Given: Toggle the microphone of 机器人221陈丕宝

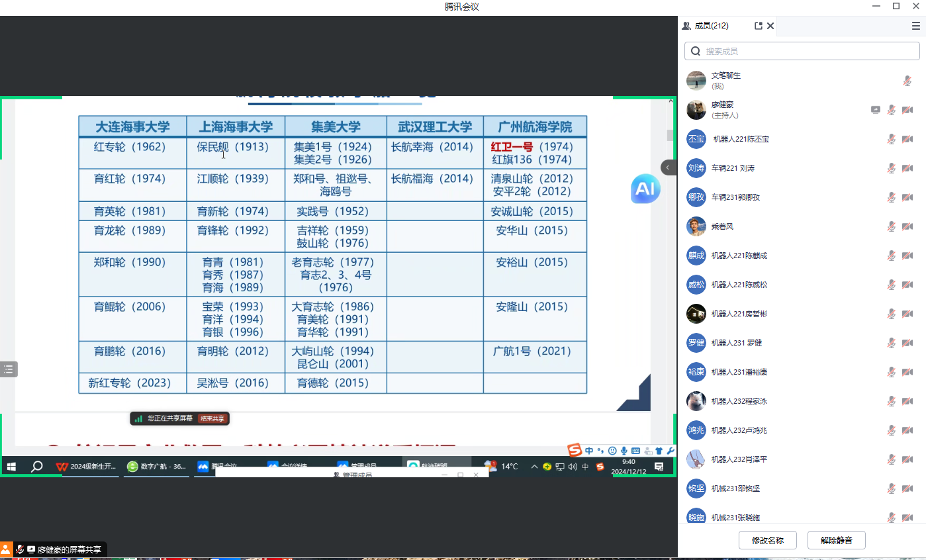Looking at the screenshot, I should click(892, 139).
